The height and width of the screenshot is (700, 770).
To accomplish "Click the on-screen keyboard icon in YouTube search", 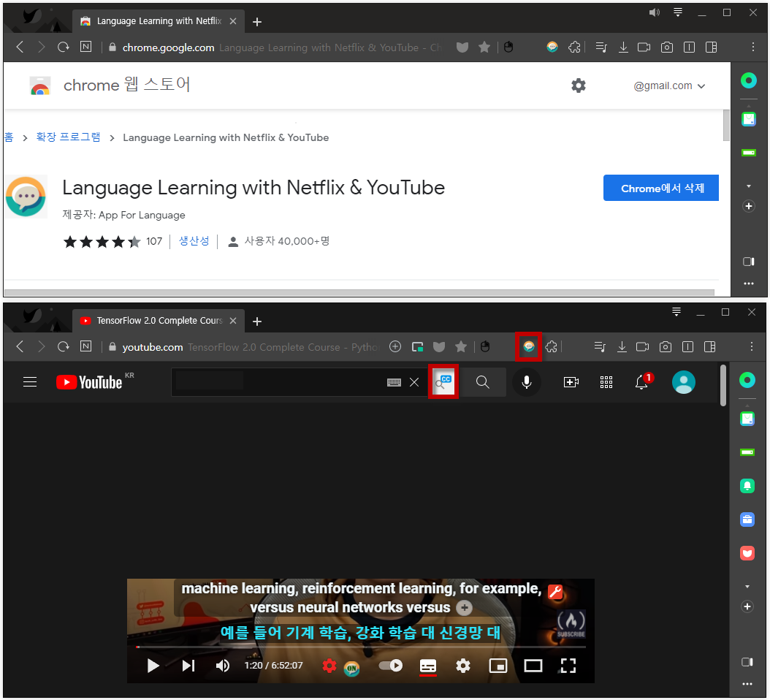I will 394,382.
